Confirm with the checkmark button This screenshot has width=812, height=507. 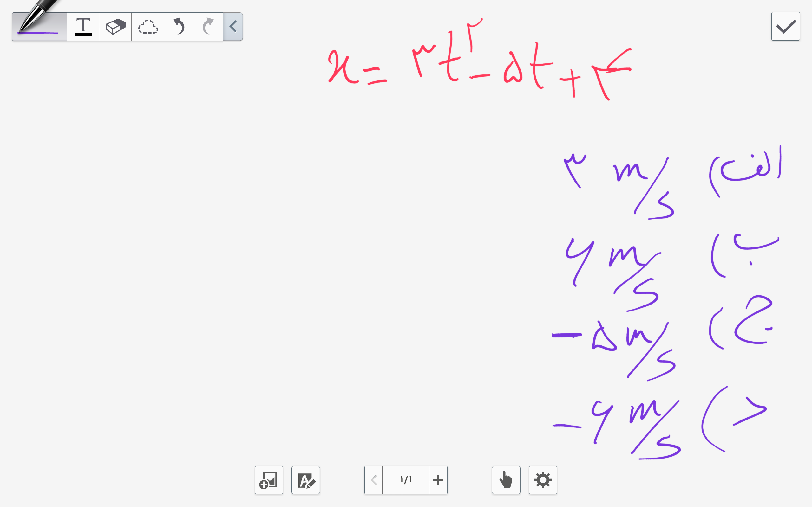(x=785, y=27)
